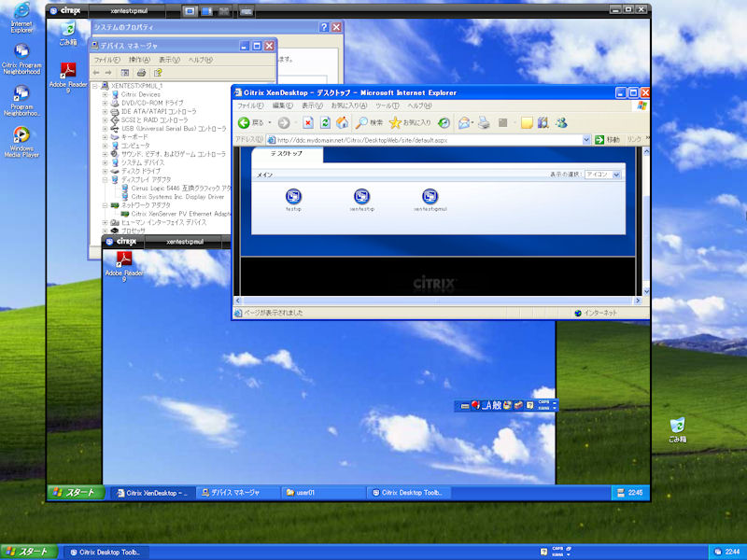Launch the xentestxp desktop icon
This screenshot has height=560, width=747.
[x=362, y=197]
